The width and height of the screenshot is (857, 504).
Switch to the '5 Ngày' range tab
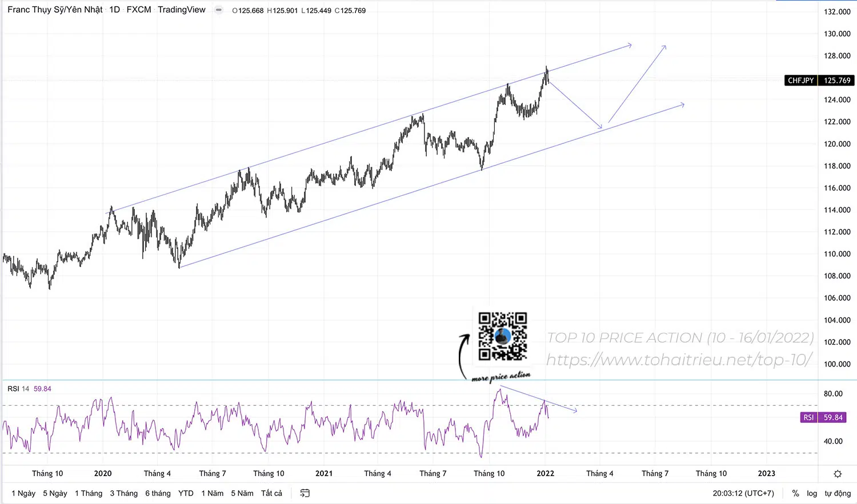tap(54, 493)
